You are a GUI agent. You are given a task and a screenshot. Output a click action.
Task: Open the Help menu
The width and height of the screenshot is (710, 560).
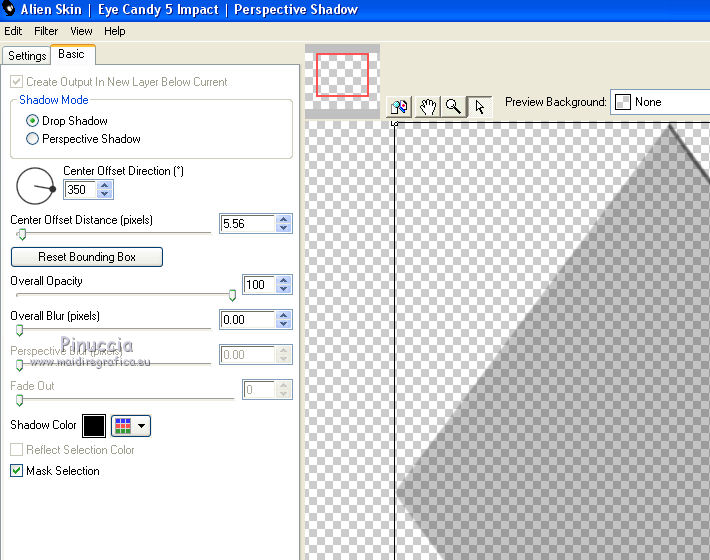[x=115, y=31]
